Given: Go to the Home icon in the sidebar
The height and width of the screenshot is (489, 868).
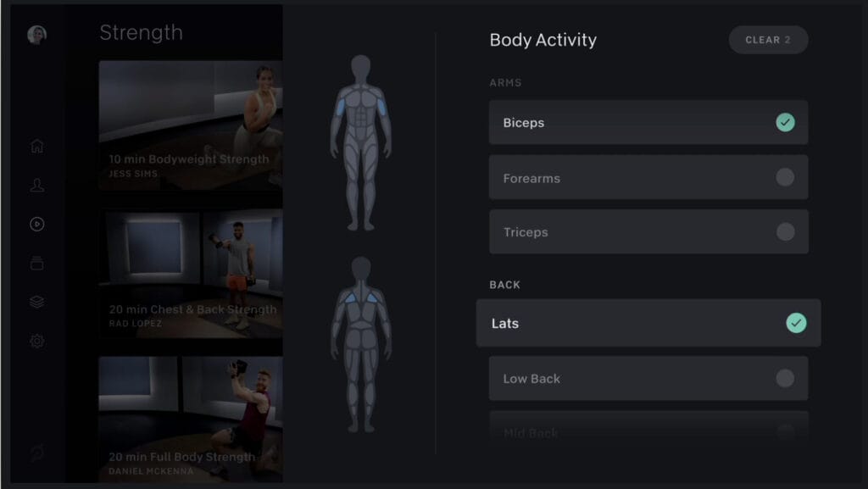Looking at the screenshot, I should (37, 146).
